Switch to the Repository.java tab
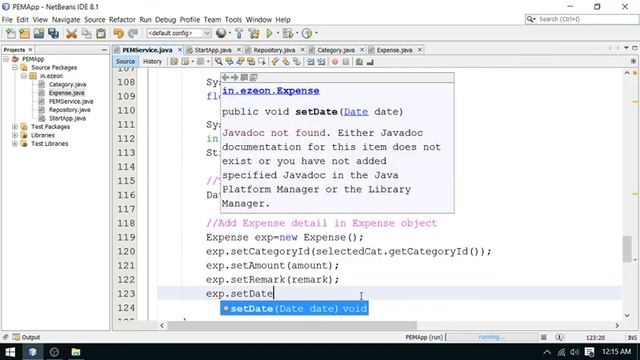Viewport: 640px width, 360px height. click(x=274, y=50)
